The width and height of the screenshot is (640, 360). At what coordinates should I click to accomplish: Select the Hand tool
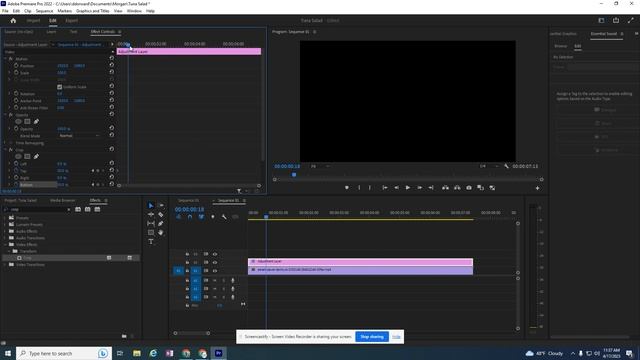point(161,232)
